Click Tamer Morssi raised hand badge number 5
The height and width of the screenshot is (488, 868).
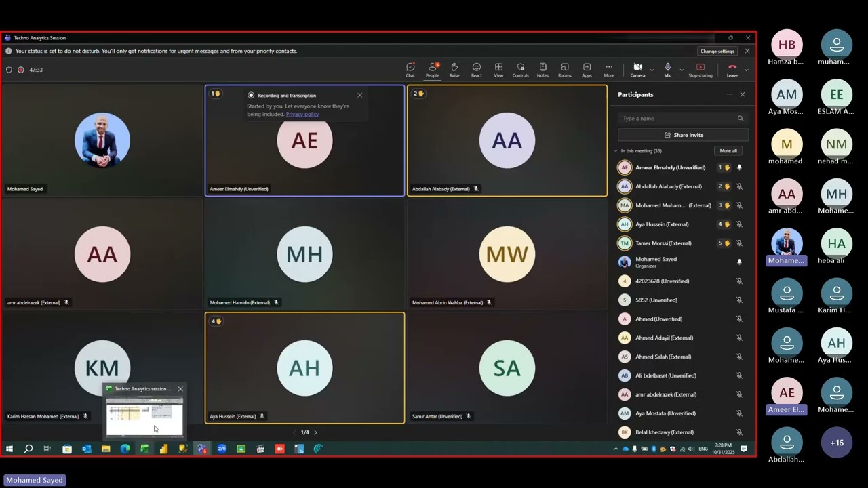coord(724,243)
